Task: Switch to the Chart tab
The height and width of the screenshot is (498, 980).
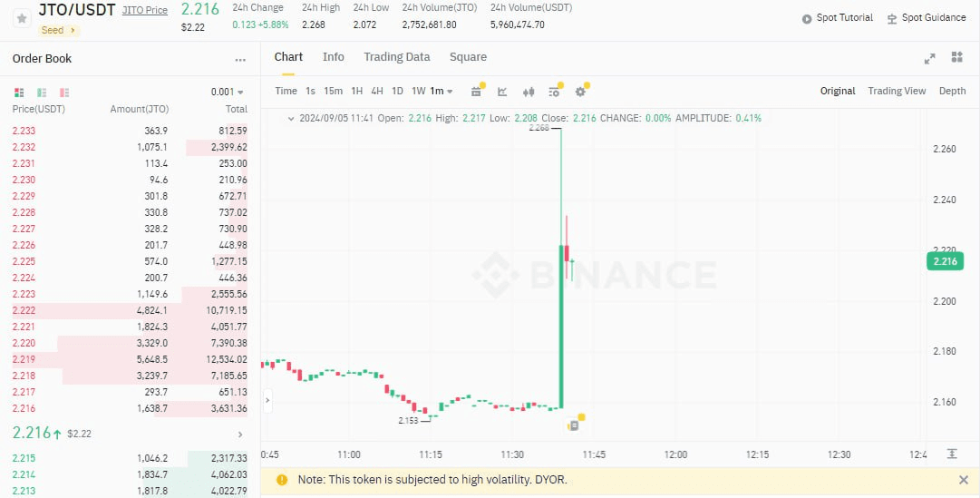Action: (x=289, y=57)
